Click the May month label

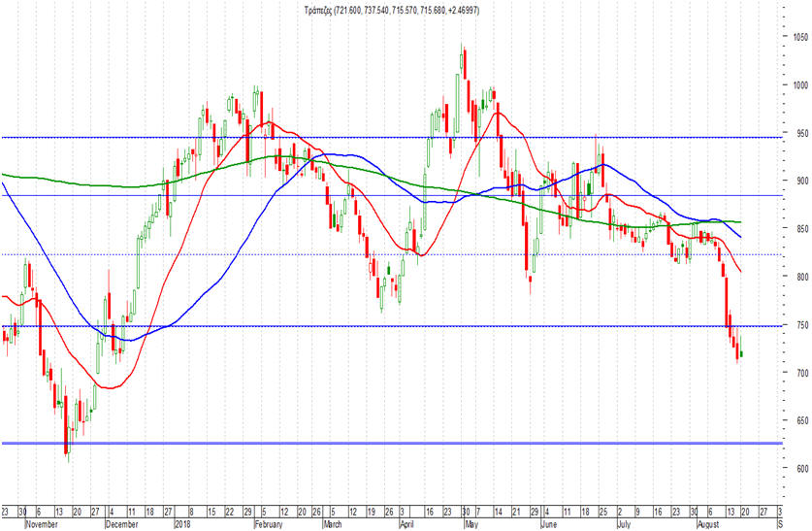[x=471, y=524]
